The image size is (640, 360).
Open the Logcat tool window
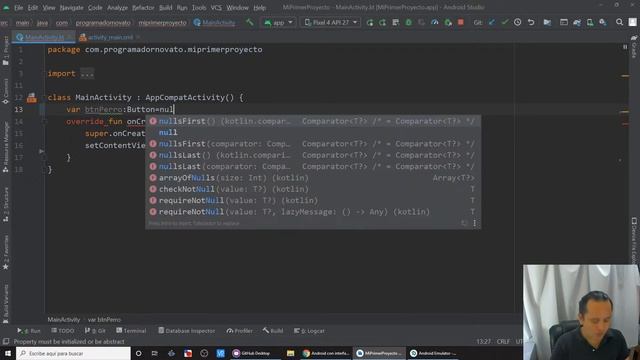click(309, 331)
